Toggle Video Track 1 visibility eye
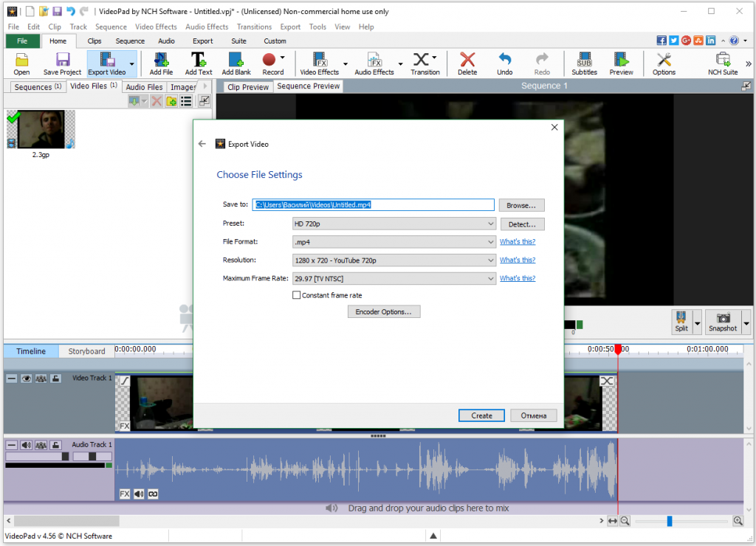Viewport: 756px width, 546px height. [26, 379]
